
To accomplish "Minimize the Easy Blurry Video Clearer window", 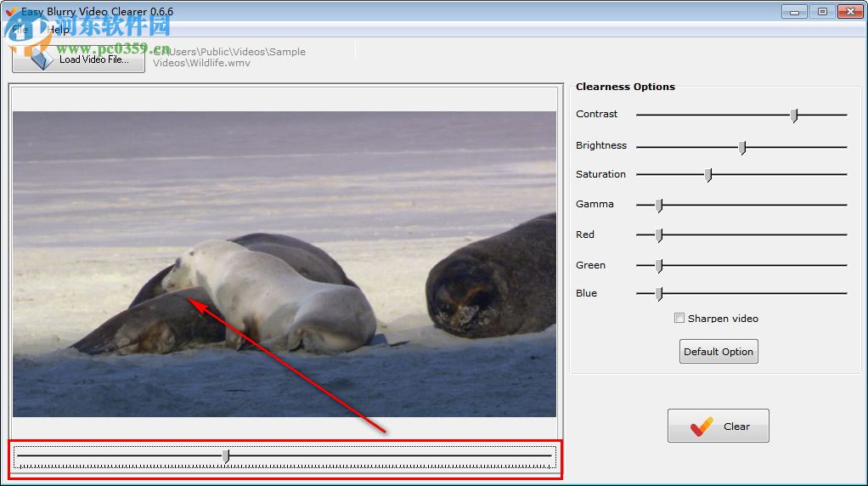I will click(794, 11).
